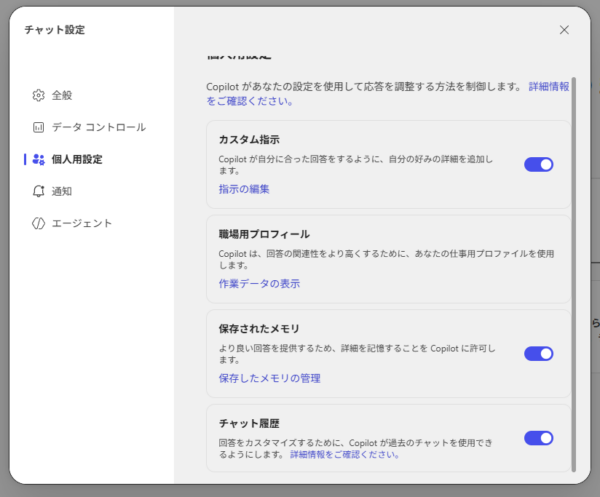Open the 指示の編集 link
600x497 pixels.
(244, 189)
